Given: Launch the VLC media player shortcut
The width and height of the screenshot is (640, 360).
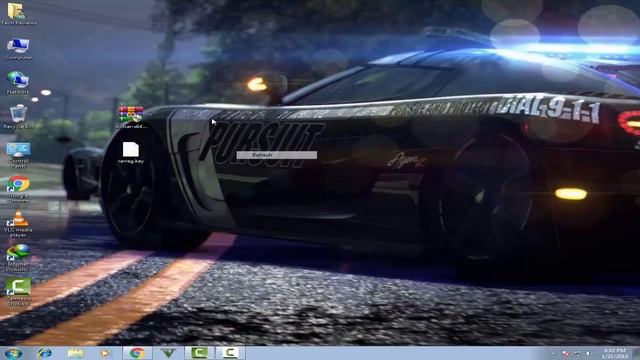Looking at the screenshot, I should 18,224.
